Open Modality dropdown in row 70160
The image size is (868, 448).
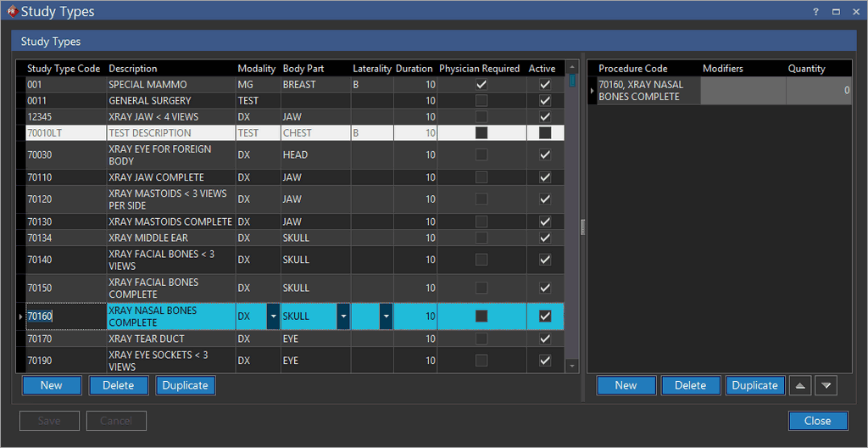(x=273, y=316)
